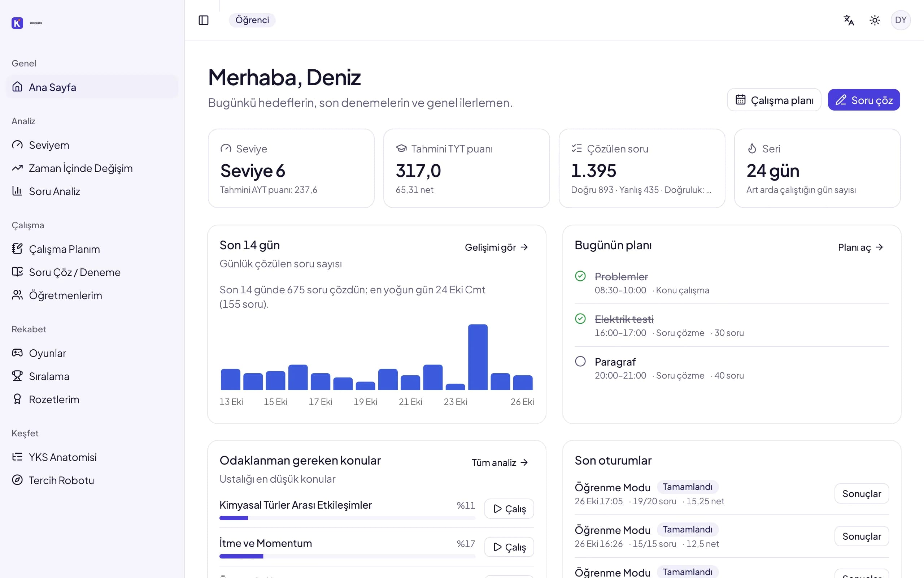Click the Soru çöz purple button

coord(864,100)
